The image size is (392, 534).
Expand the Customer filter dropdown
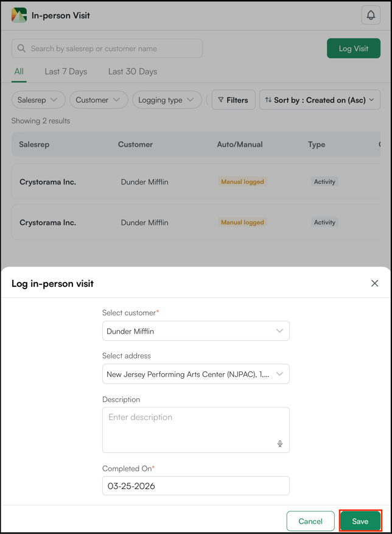click(99, 100)
